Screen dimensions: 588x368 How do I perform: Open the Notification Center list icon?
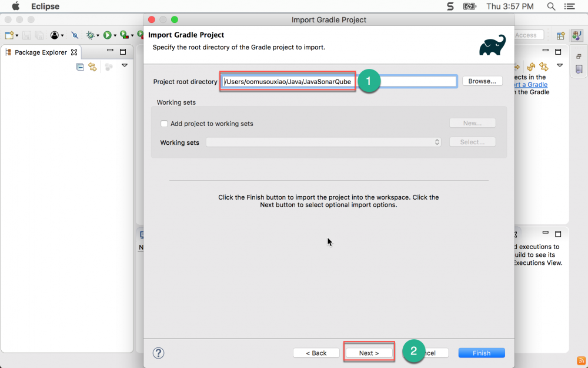[570, 6]
